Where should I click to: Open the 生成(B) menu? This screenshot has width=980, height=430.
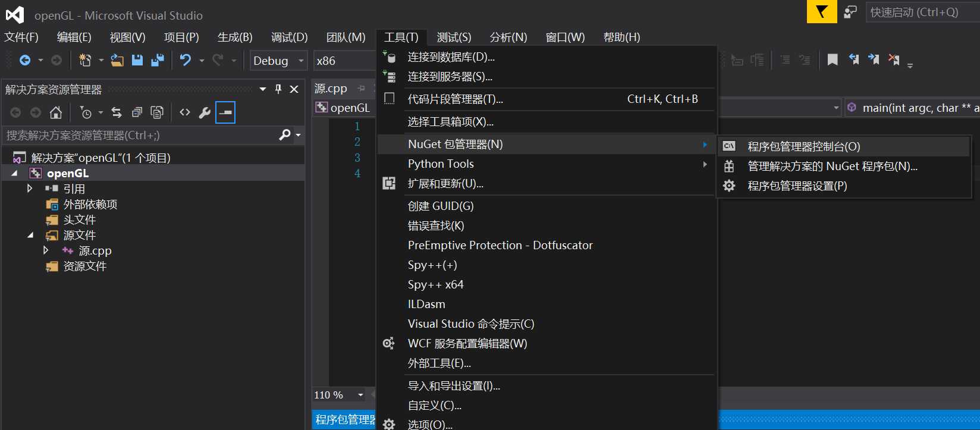pos(235,37)
